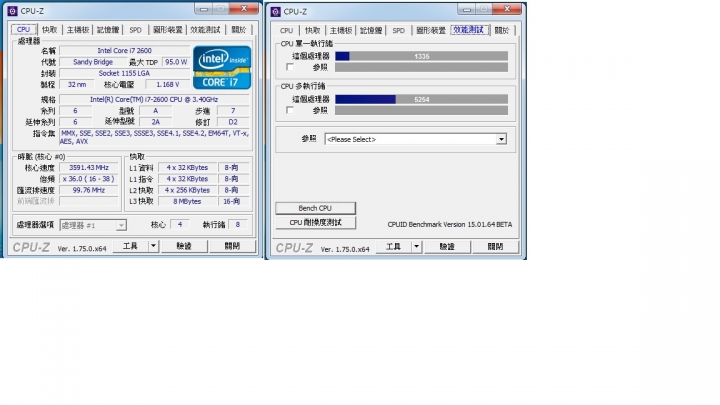Screen dimensions: 720x405
Task: Click the code name field Sandy Bridge
Action: (x=93, y=62)
